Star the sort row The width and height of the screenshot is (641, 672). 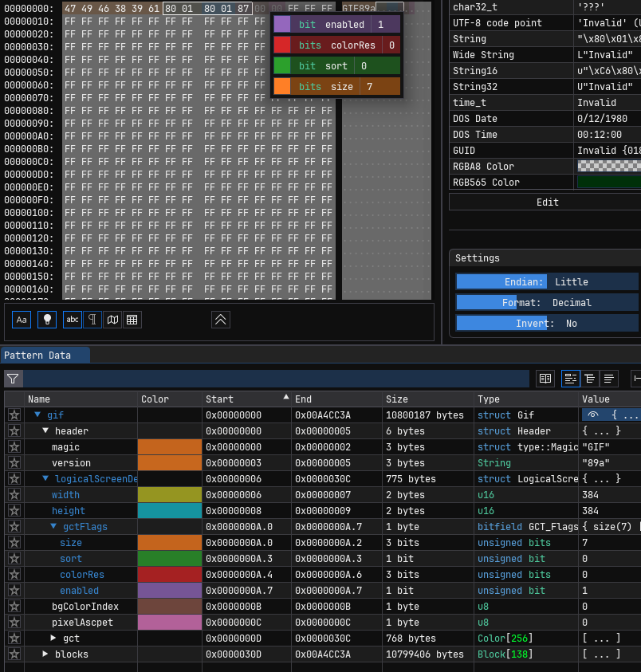14,559
